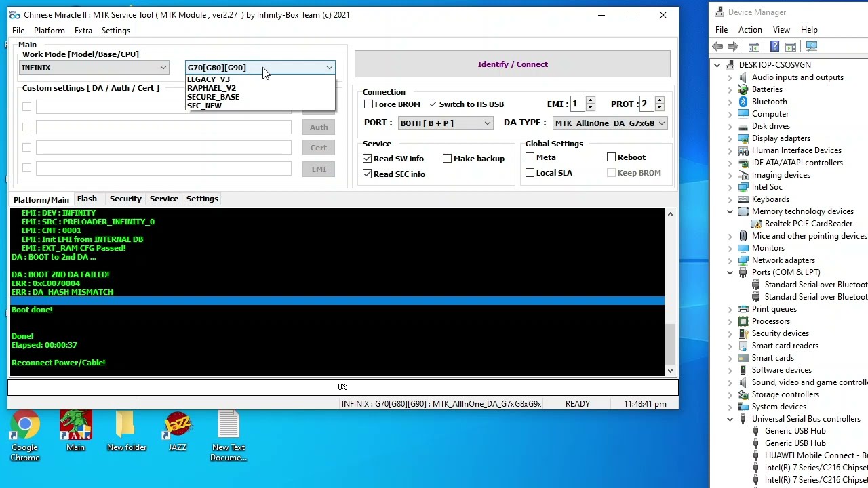
Task: Collapse Universal Serial Bus controllers node
Action: pos(730,419)
